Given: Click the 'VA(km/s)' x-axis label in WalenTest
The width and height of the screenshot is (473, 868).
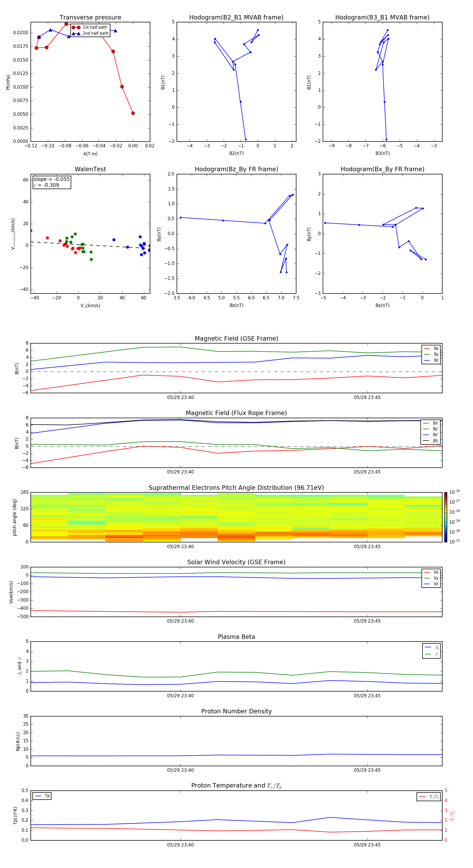Looking at the screenshot, I should pos(90,306).
